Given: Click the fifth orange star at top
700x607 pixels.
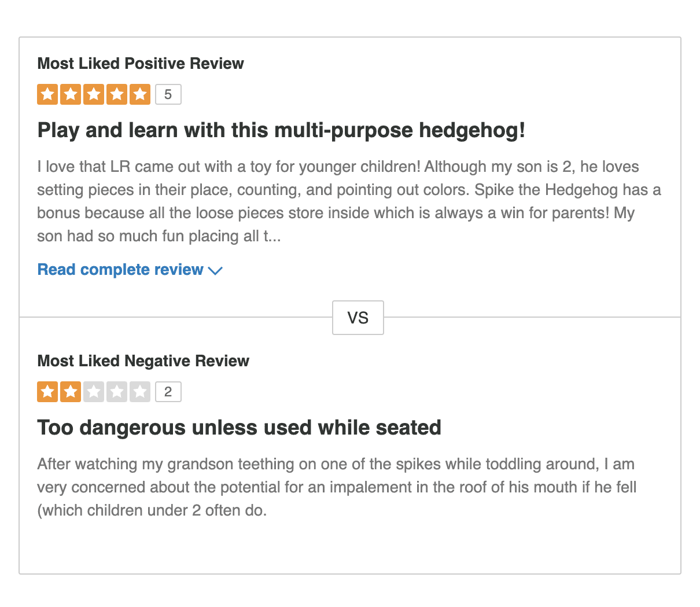Looking at the screenshot, I should tap(140, 94).
